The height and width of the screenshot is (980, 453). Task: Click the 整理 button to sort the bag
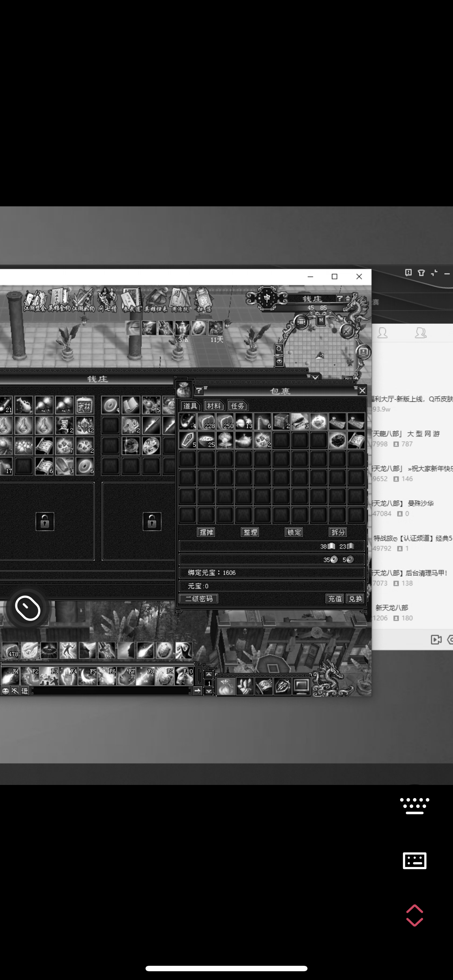[x=250, y=532]
